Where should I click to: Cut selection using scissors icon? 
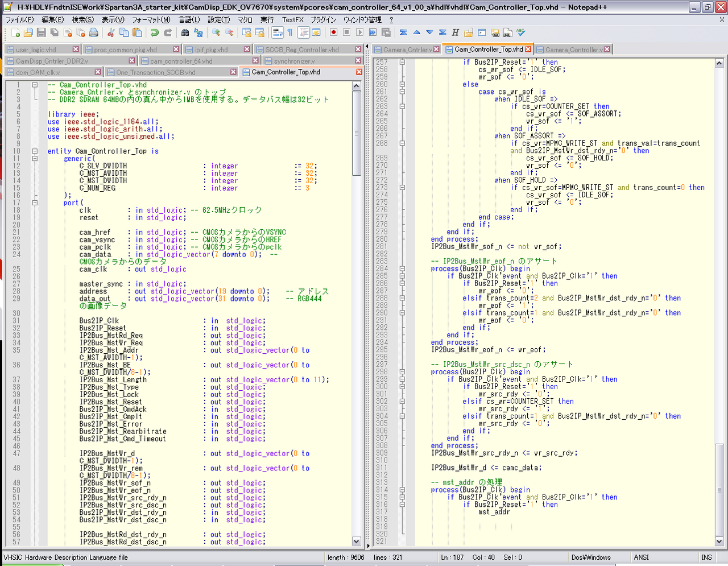(x=111, y=32)
